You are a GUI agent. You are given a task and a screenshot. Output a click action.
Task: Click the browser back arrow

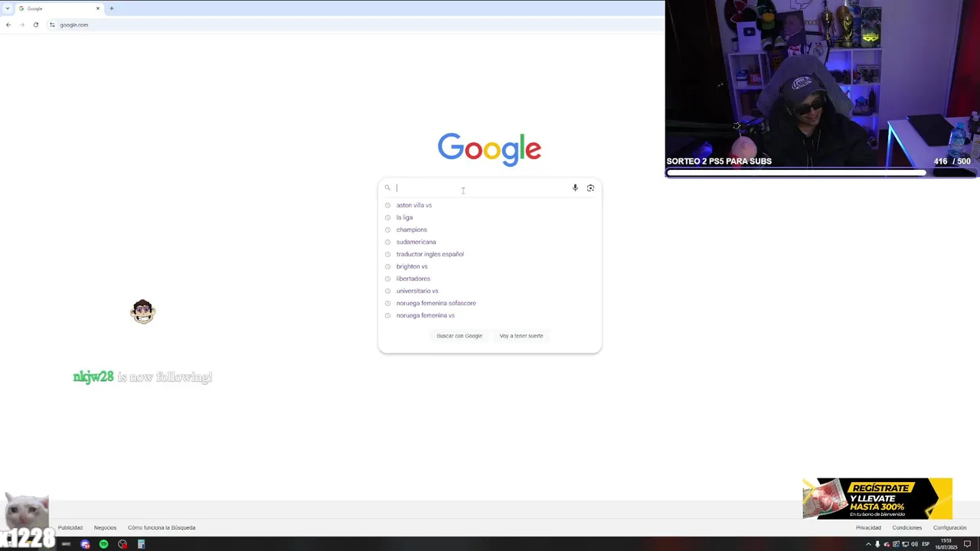coord(8,24)
